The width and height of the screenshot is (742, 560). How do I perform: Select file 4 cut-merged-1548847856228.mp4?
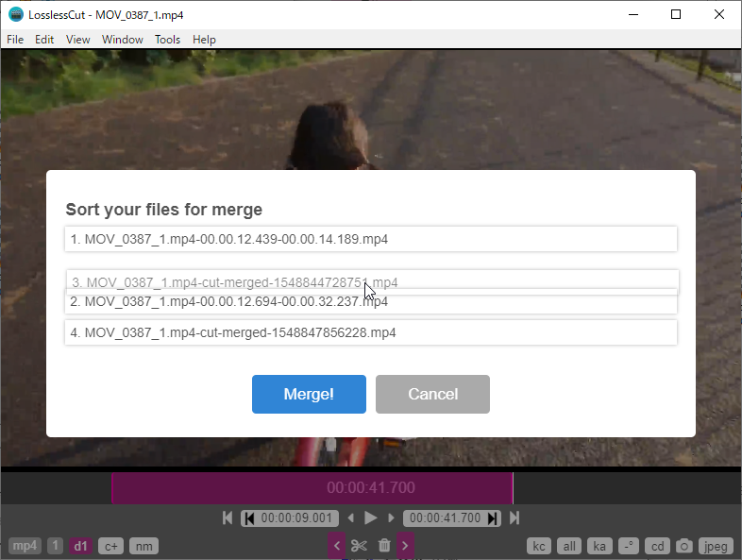coord(371,332)
